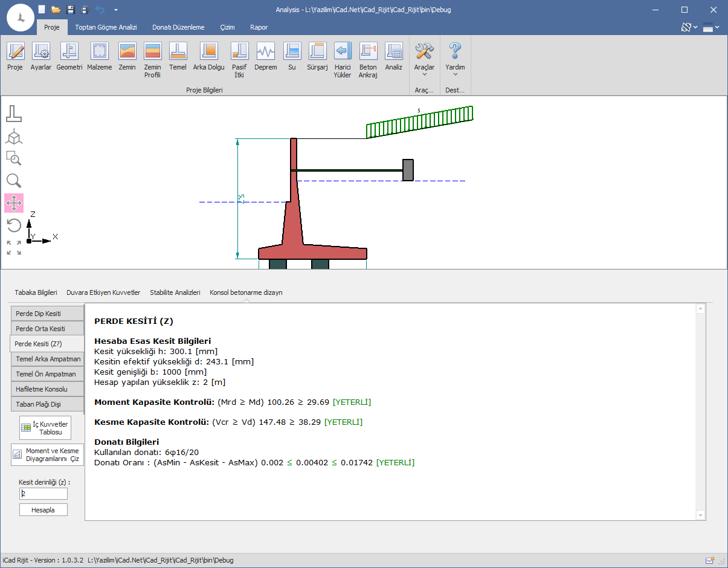This screenshot has width=728, height=568.
Task: Open the Tabaka Bilgileri tab
Action: coord(36,292)
